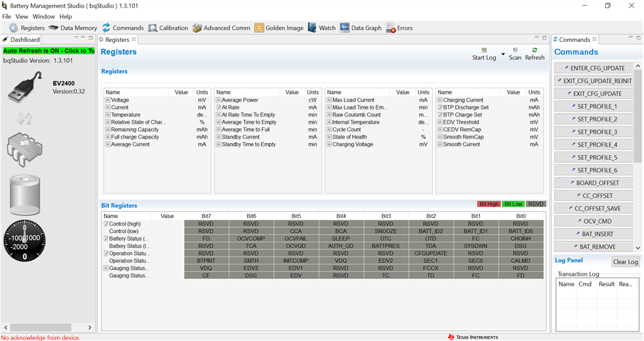Click the Commands list scroll up arrow
Screen dimensions: 644x341
pos(638,66)
